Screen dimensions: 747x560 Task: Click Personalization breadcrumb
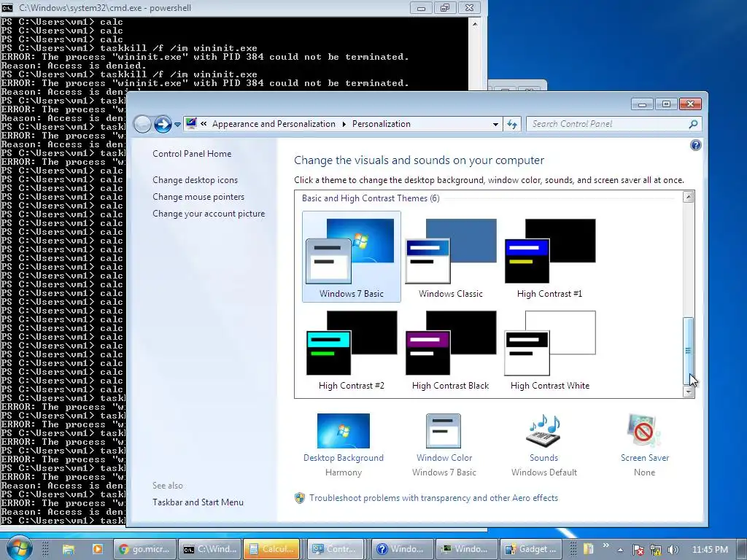(x=381, y=124)
